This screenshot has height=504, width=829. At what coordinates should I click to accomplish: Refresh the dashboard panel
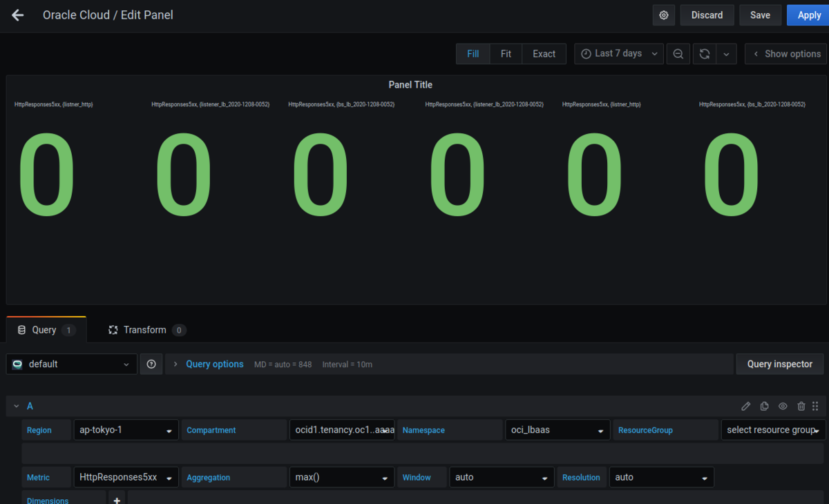(x=705, y=54)
